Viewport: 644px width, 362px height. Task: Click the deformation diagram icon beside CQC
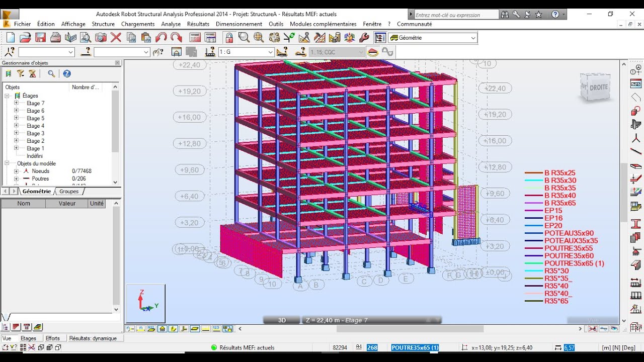pos(373,52)
